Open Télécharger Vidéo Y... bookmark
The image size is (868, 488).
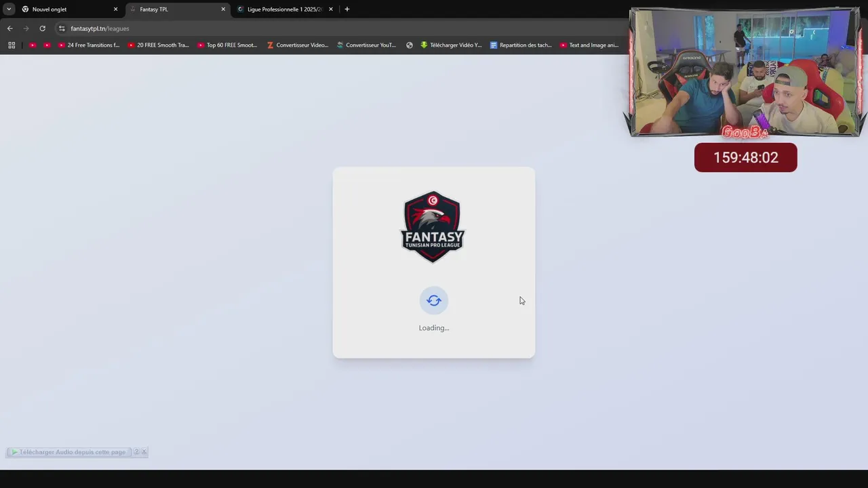(451, 45)
